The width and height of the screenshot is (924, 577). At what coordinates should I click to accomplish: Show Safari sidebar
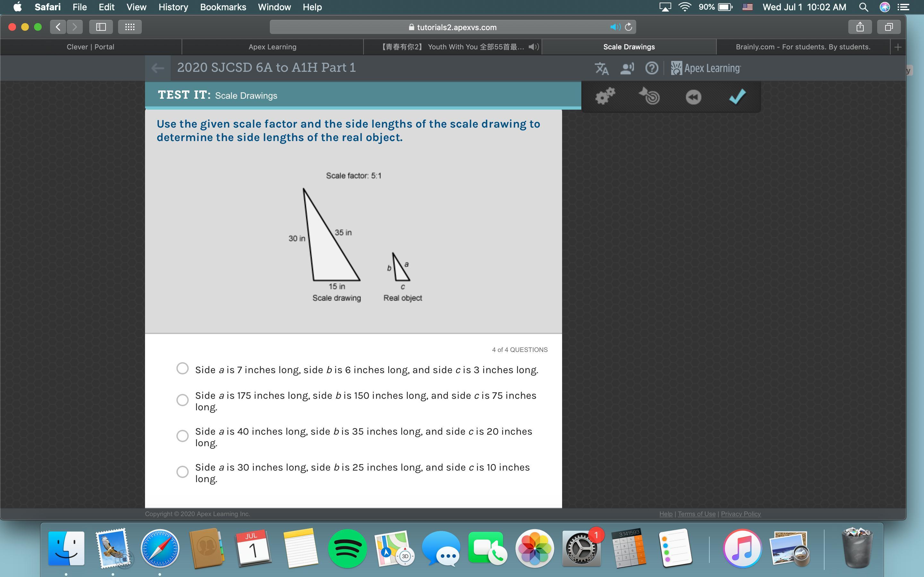click(101, 27)
